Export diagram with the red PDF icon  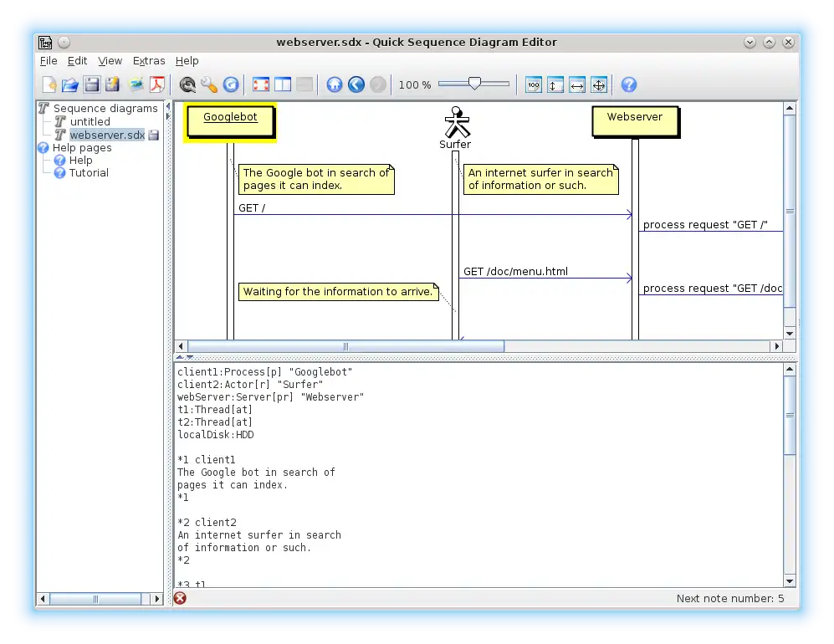tap(157, 85)
